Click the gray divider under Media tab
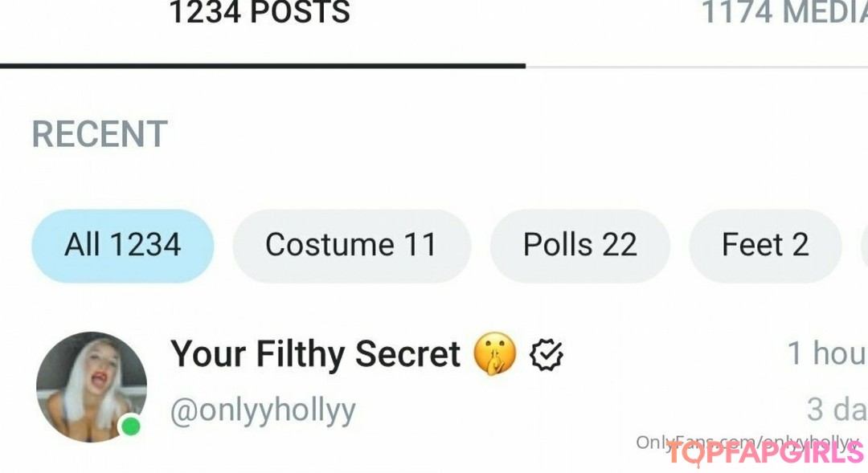Image resolution: width=868 pixels, height=473 pixels. 696,67
